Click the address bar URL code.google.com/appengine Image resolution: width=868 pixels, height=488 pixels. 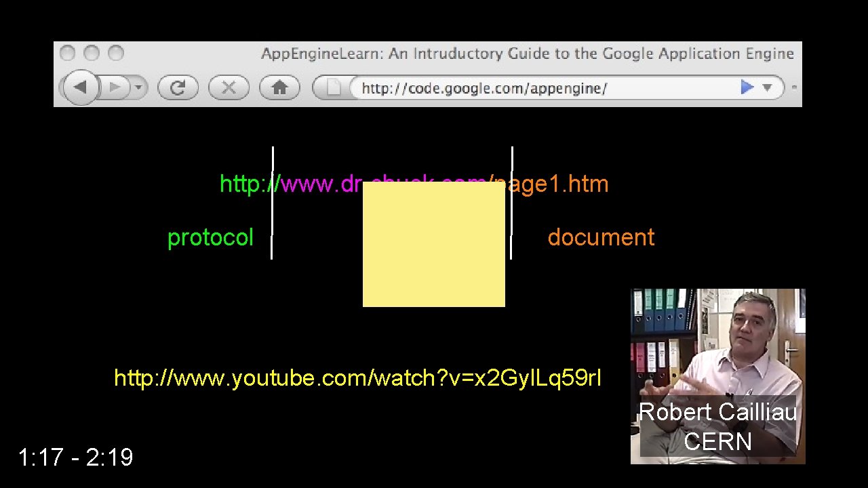point(484,88)
